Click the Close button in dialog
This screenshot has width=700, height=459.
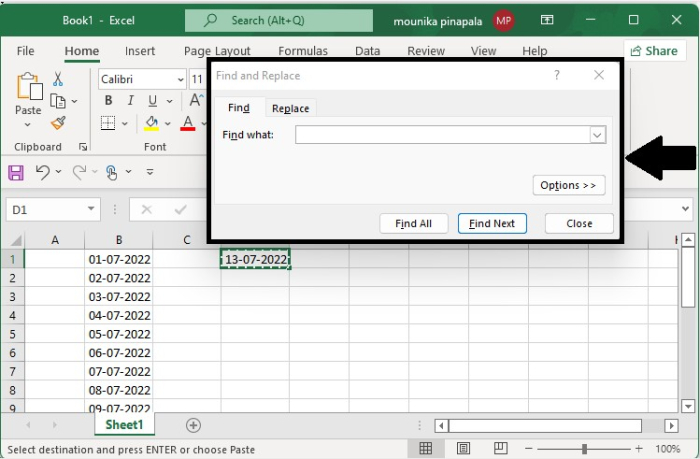579,223
